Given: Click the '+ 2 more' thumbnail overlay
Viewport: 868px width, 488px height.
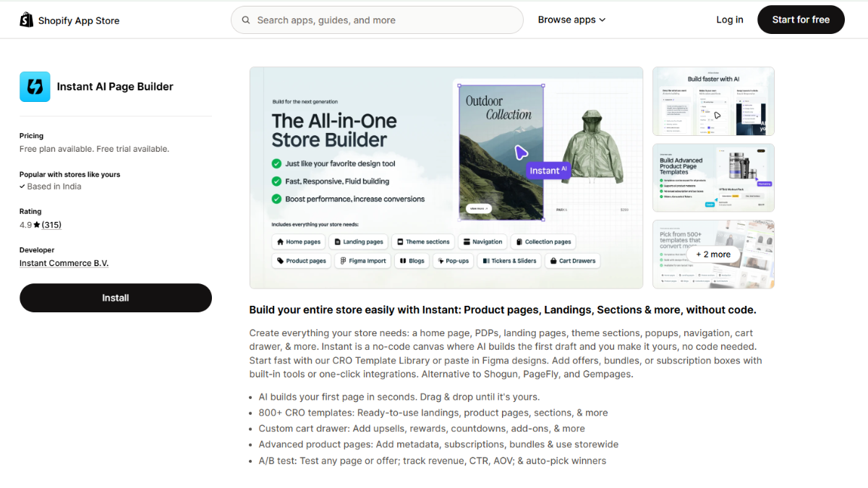Looking at the screenshot, I should 713,254.
